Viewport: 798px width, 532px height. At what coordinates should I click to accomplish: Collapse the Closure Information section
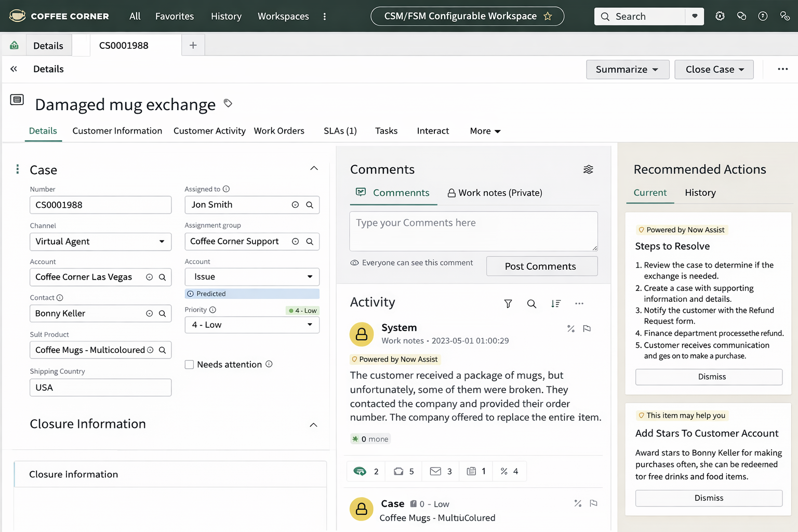click(313, 424)
